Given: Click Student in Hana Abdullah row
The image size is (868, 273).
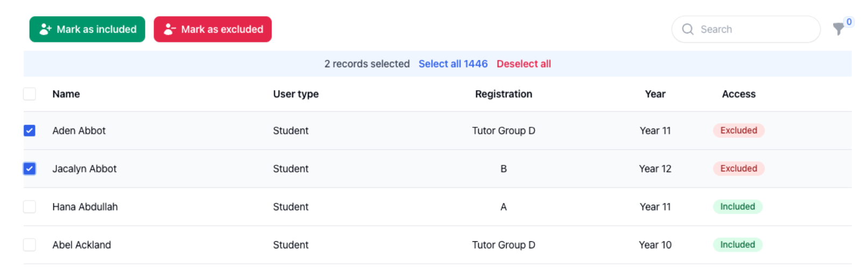Looking at the screenshot, I should 290,207.
